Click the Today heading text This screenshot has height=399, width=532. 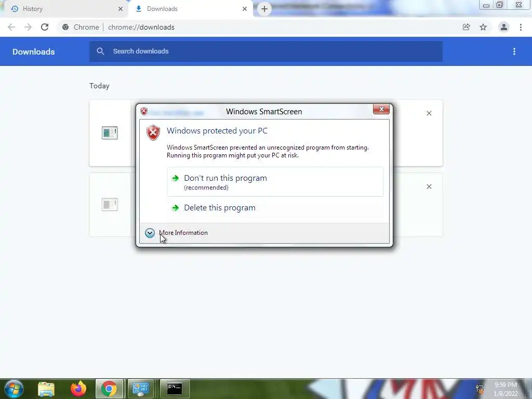click(99, 86)
